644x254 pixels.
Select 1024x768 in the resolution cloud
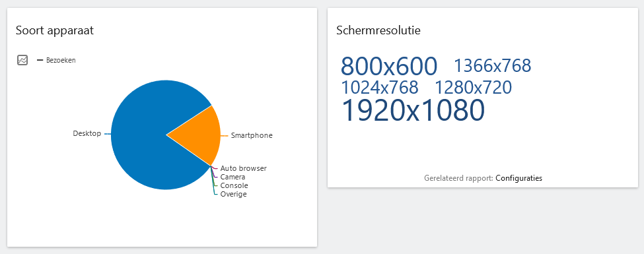pos(380,87)
